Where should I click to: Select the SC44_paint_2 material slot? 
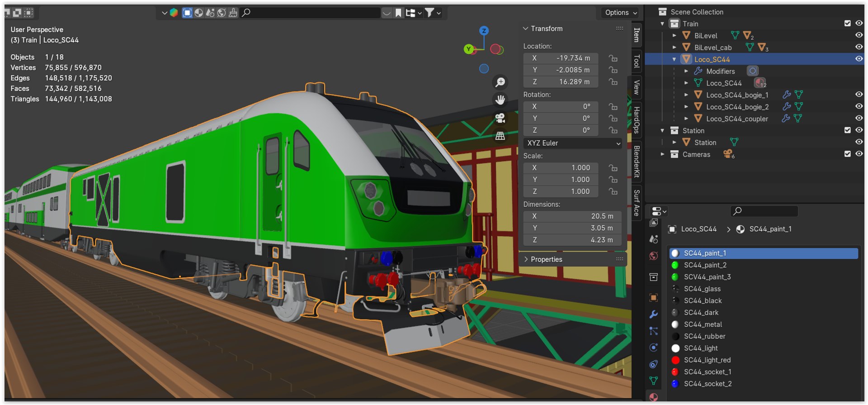coord(764,265)
